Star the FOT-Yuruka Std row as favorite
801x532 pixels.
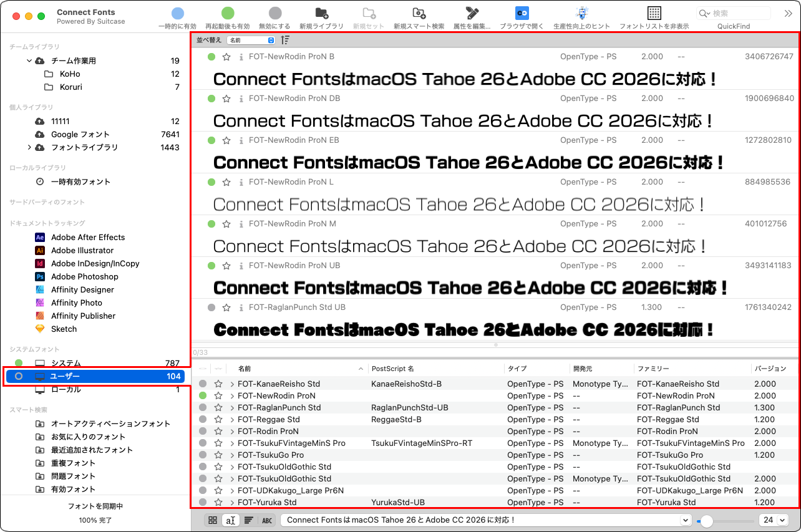[x=218, y=503]
